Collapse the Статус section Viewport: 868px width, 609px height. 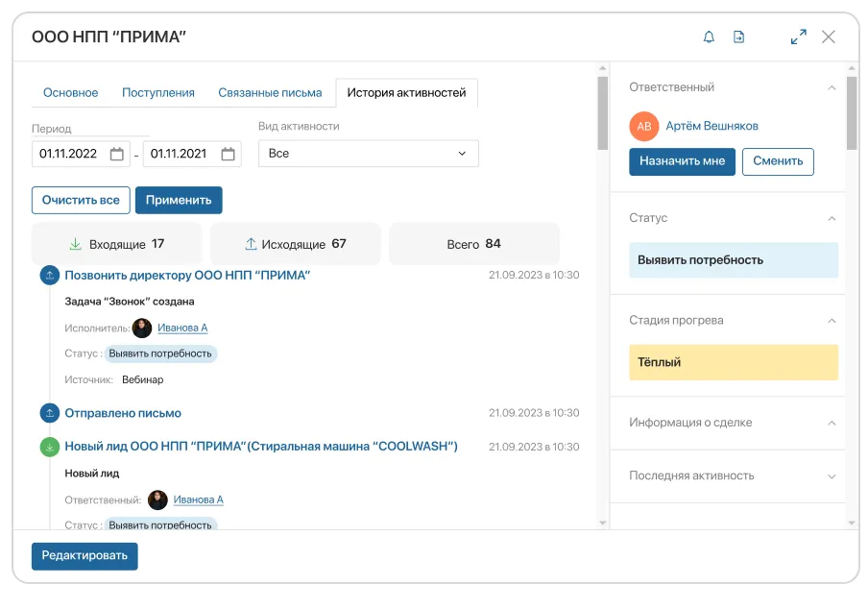(832, 218)
